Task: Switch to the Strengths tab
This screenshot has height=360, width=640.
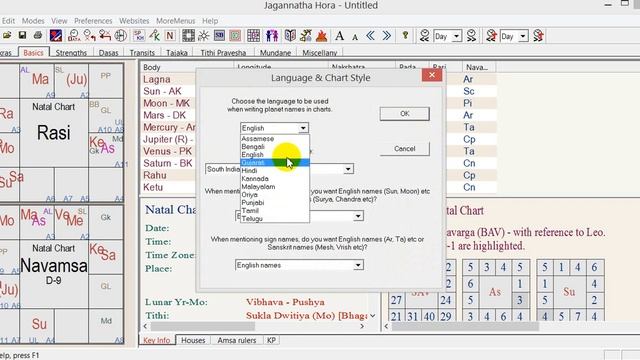Action: [71, 53]
